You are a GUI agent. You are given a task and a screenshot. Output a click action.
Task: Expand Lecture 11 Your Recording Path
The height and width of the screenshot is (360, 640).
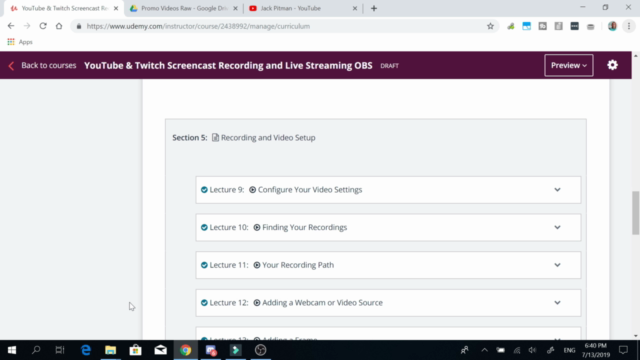(557, 265)
